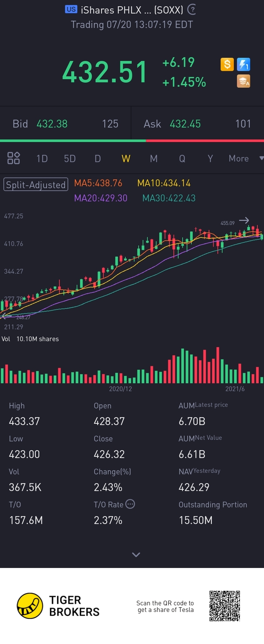Viewport: 264px width, 644px height.
Task: Tap the MA30:422.43 indicator label
Action: click(169, 198)
